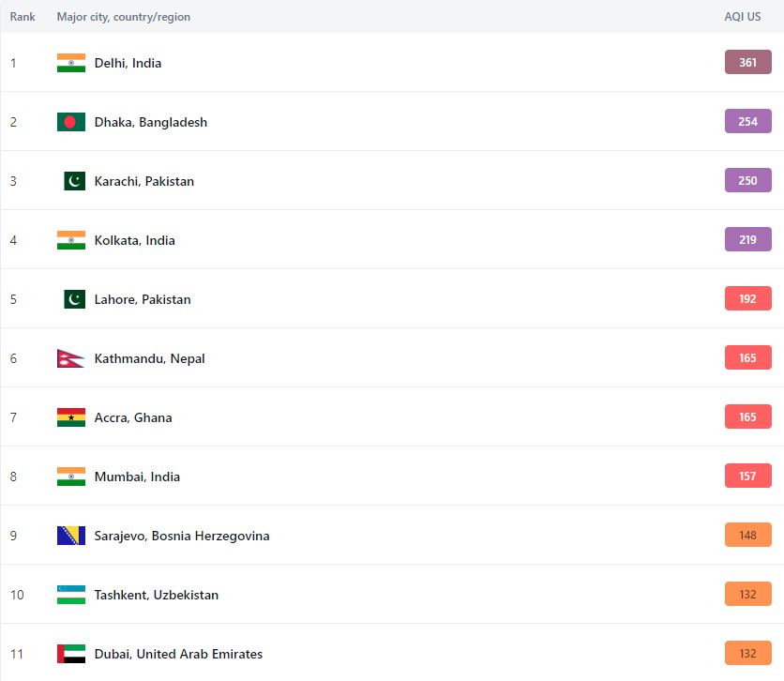
Task: Open the Dhaka, Bangladesh link
Action: (x=150, y=122)
